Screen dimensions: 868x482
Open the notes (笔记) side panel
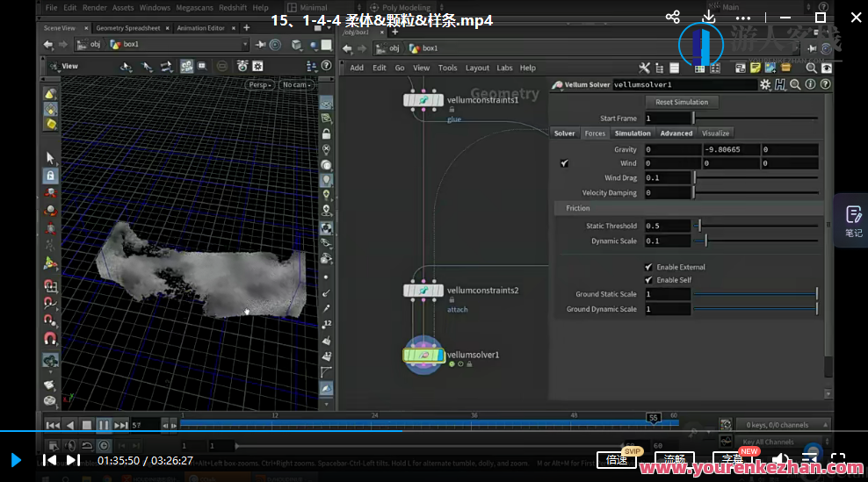click(852, 220)
